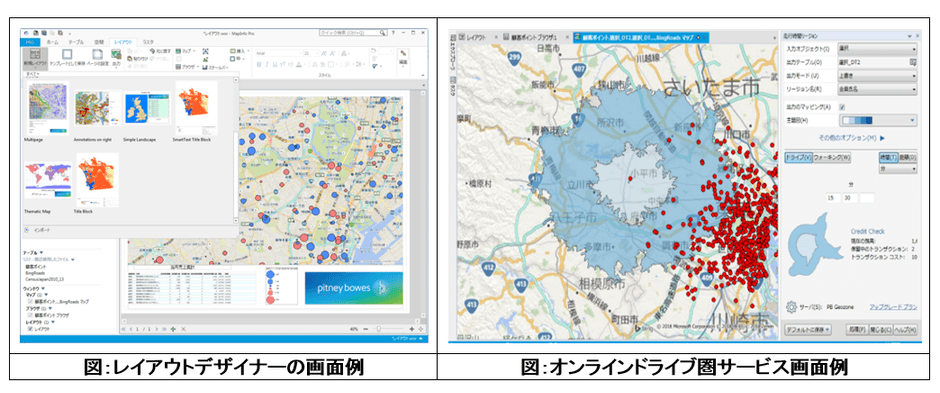Open the Output Mode (出力モード) dropdown
Screen dimensions: 940x393
pyautogui.click(x=877, y=76)
